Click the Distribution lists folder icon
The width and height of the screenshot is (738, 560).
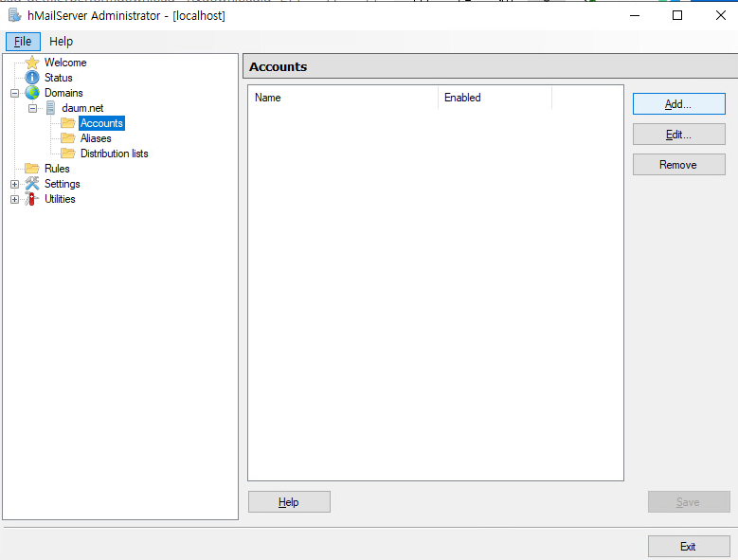pos(68,154)
